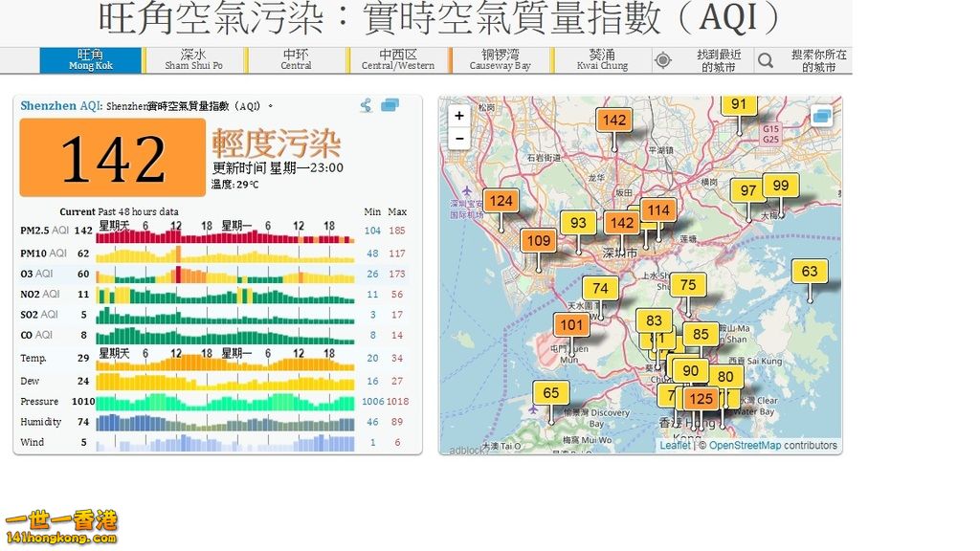Select the 101 AQI marker near Tuen Mun
The height and width of the screenshot is (551, 980).
tap(571, 325)
